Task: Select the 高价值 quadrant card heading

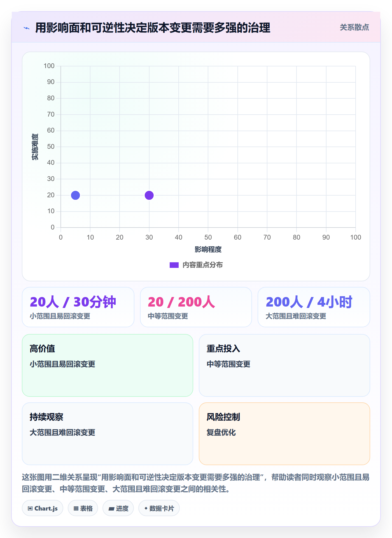Action: click(42, 349)
